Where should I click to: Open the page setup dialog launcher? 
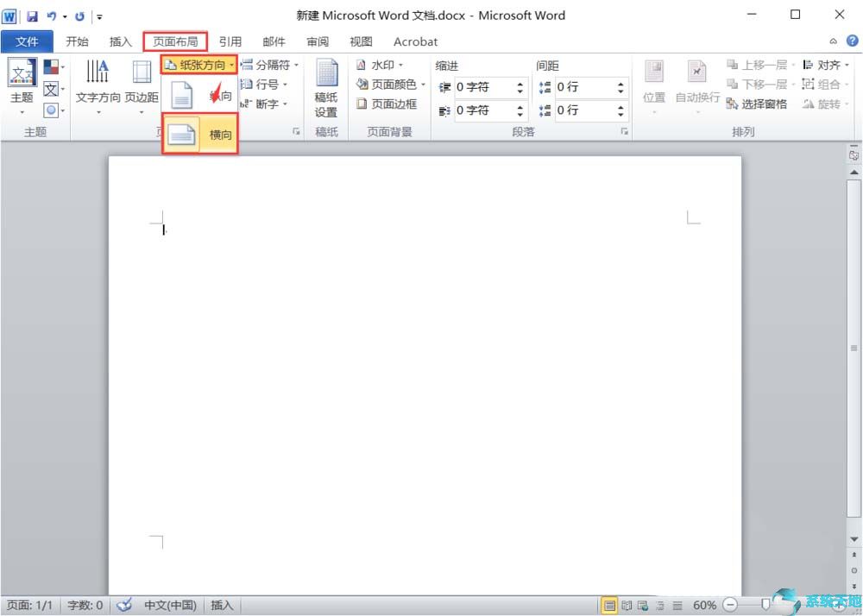pyautogui.click(x=296, y=131)
